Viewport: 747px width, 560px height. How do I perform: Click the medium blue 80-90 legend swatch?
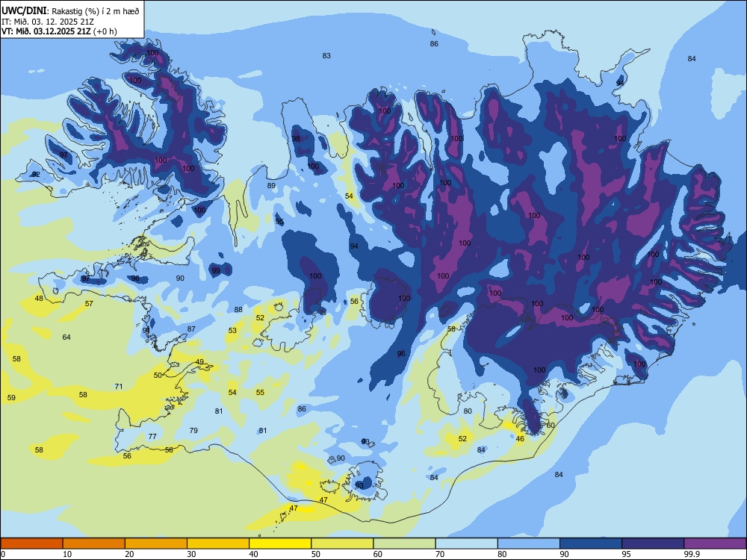coord(528,544)
